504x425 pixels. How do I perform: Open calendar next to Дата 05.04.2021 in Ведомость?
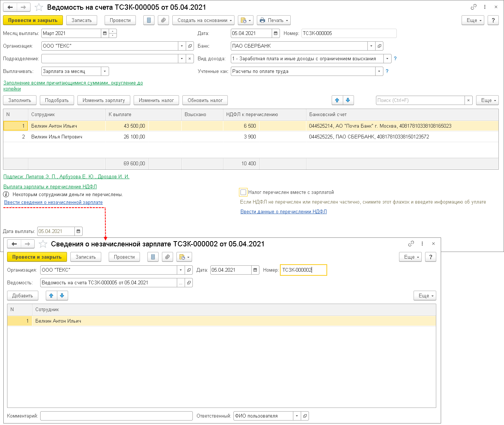tap(275, 33)
